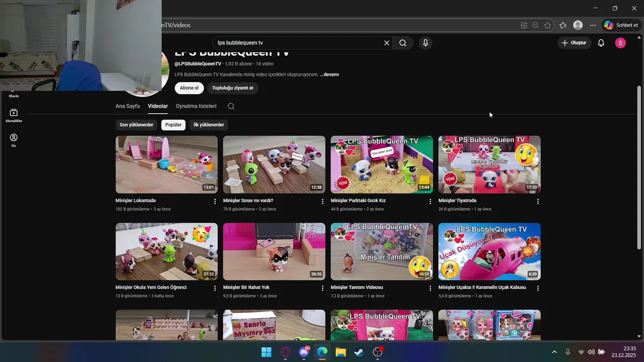Click the Oluştur create button
This screenshot has width=644, height=362.
[574, 43]
